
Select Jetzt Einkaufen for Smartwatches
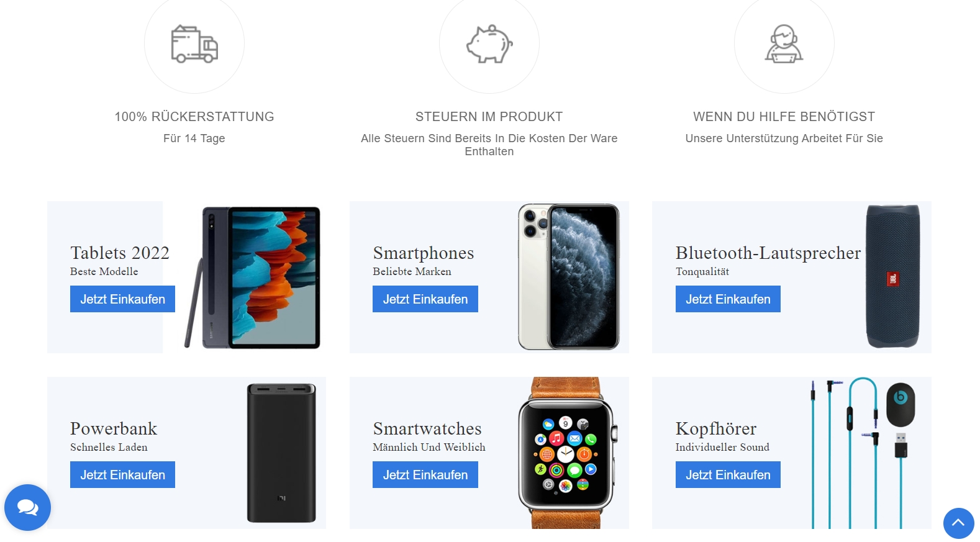(425, 474)
